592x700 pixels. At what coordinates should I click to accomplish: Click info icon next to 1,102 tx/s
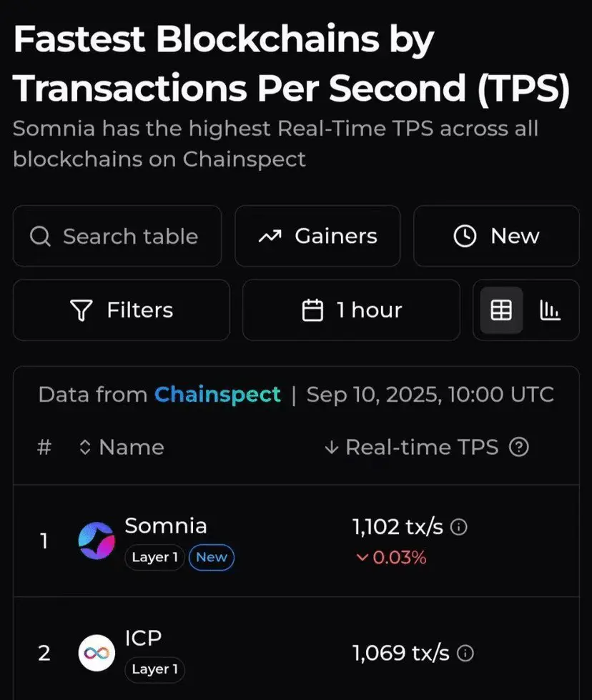(458, 527)
